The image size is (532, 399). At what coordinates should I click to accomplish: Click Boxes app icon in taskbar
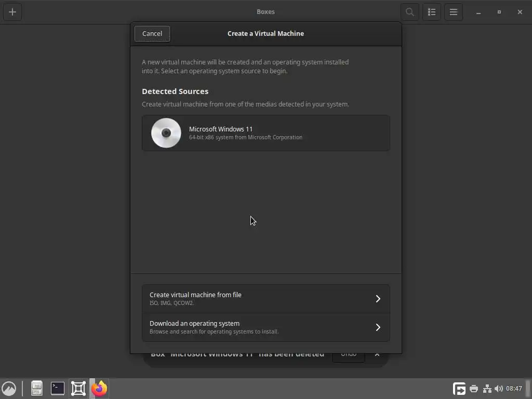pos(78,389)
